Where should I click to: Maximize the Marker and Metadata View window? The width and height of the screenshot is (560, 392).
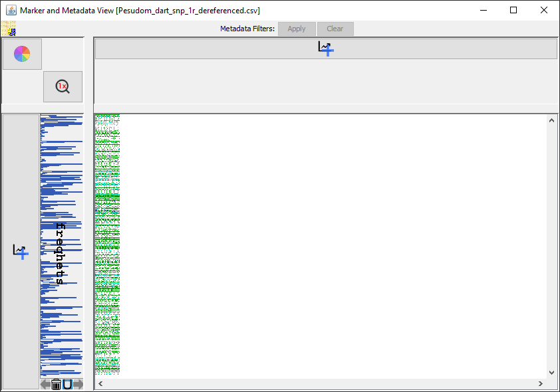pos(513,10)
